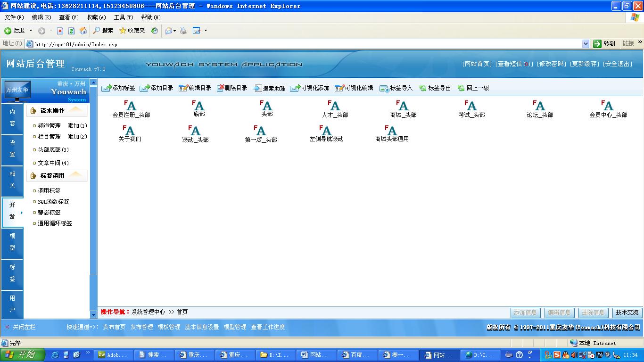Open the address bar dropdown arrow

tap(586, 44)
